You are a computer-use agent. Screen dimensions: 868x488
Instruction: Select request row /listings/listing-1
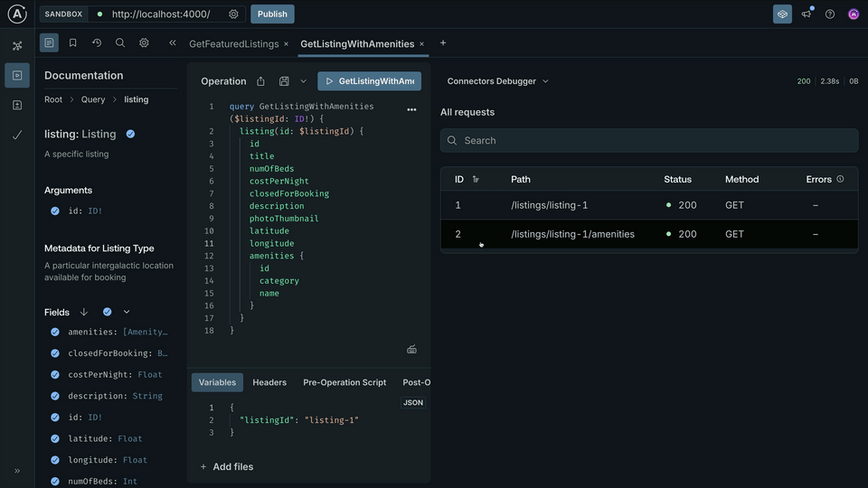click(649, 205)
